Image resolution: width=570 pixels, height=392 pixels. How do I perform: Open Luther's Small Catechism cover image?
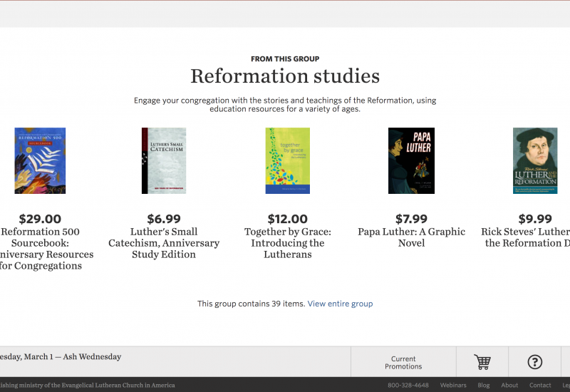(164, 160)
